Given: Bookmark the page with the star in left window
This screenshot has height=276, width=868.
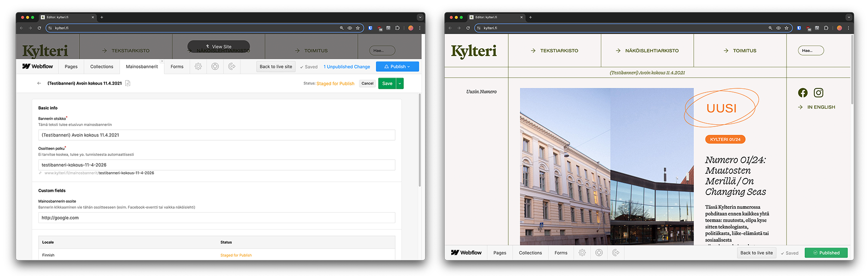Looking at the screenshot, I should coord(358,28).
